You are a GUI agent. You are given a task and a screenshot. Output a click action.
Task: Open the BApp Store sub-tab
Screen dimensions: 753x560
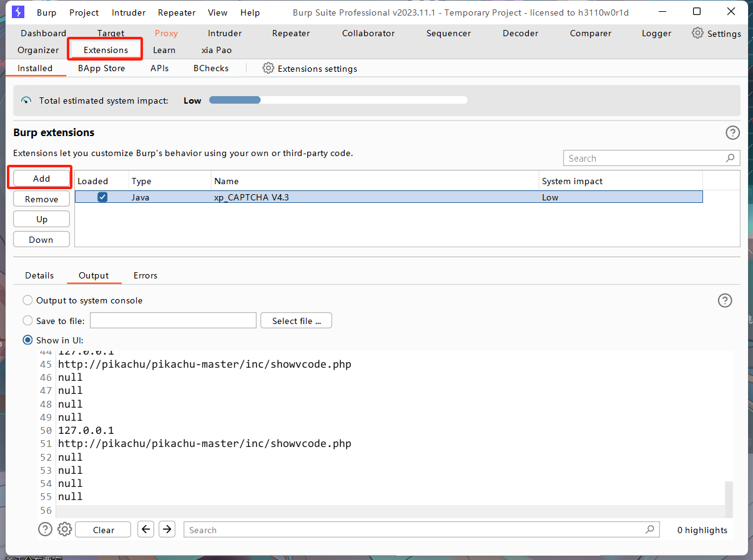click(x=102, y=68)
